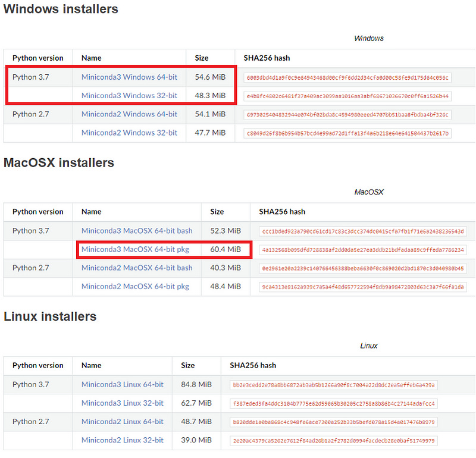
Task: Click the 48.7 MiB size cell
Action: 196,422
